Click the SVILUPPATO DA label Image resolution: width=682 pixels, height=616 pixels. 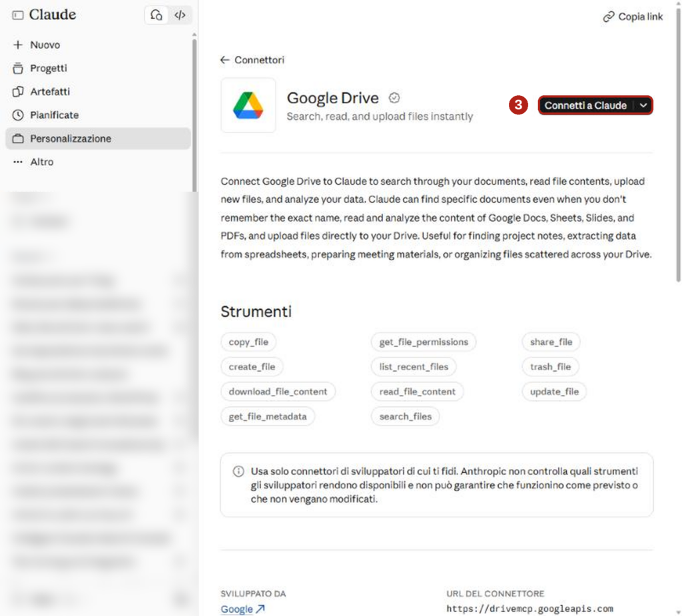[x=253, y=594]
